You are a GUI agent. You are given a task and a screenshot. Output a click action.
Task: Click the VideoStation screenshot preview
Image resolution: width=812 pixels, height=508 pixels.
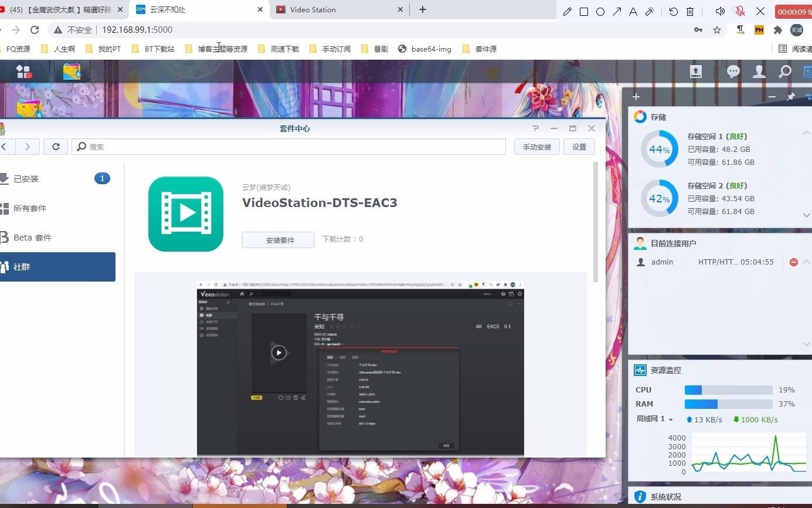[x=361, y=368]
